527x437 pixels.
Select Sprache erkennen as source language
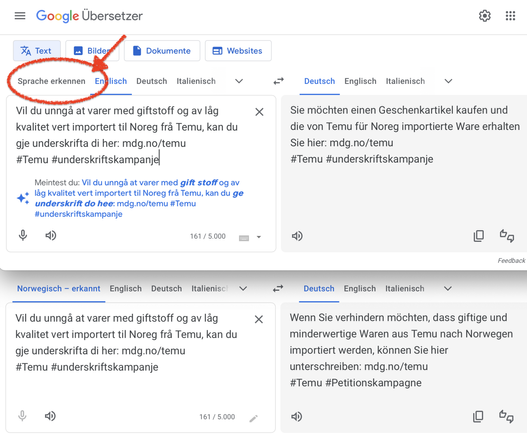point(51,81)
